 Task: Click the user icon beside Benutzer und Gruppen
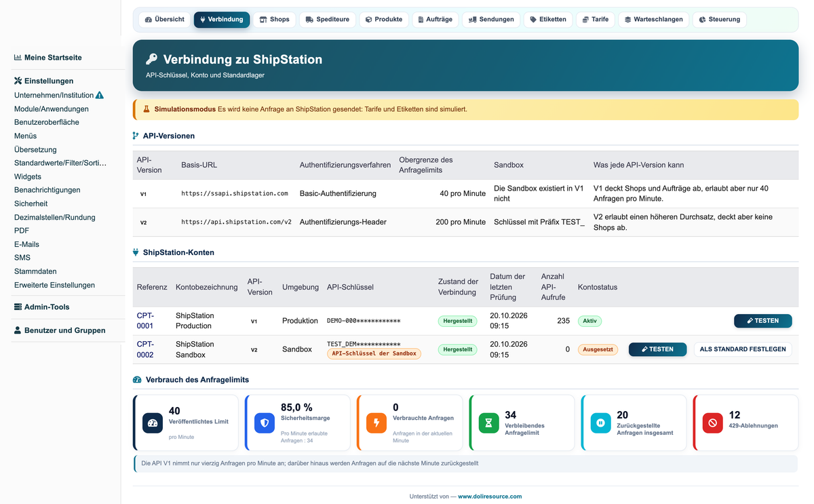pos(18,330)
